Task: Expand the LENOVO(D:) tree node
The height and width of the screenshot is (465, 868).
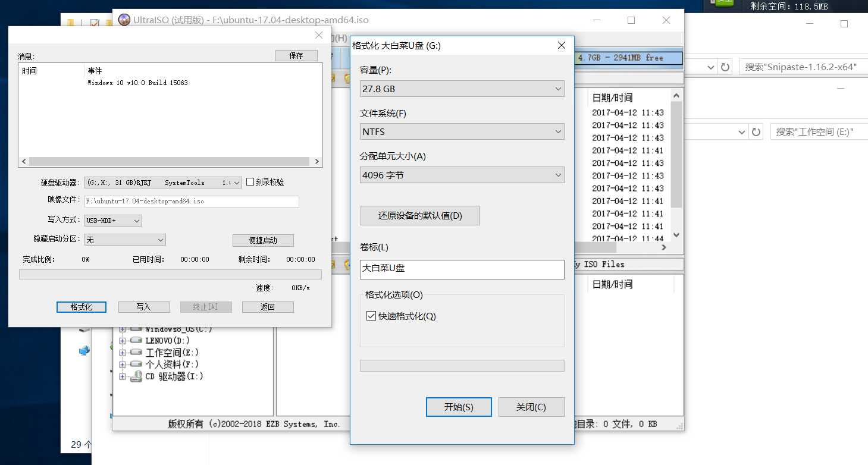Action: (x=123, y=341)
